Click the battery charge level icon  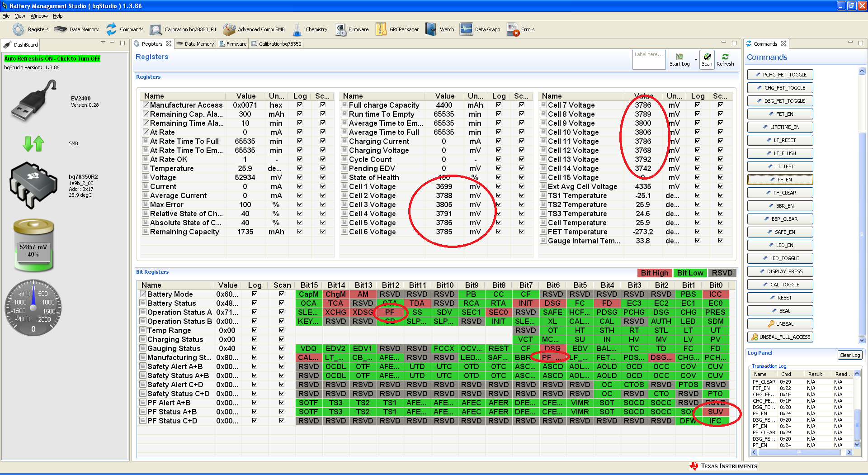pyautogui.click(x=33, y=245)
